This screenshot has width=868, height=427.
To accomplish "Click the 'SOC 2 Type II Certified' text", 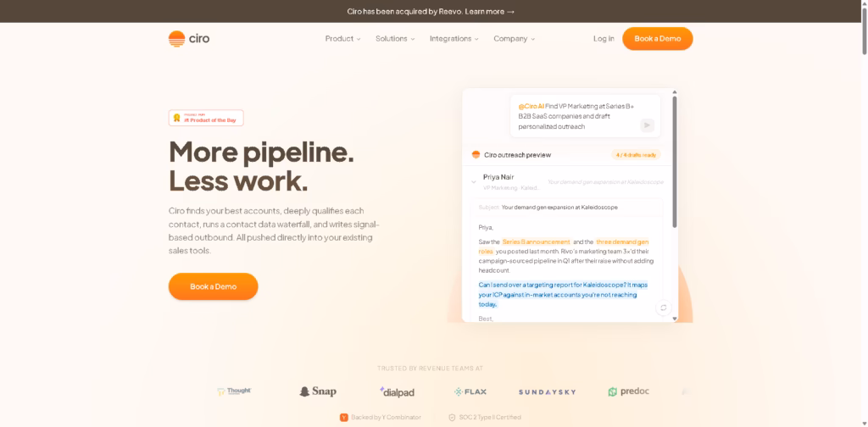I will [x=490, y=418].
